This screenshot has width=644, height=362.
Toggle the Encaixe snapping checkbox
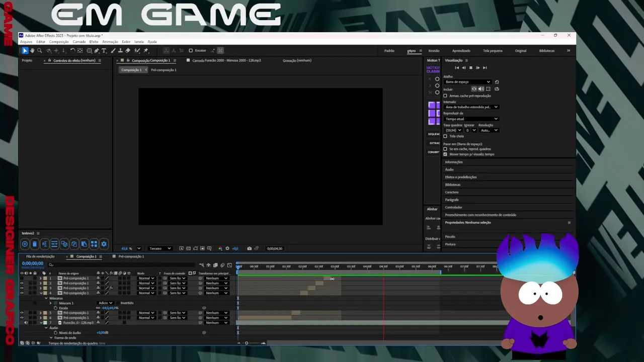point(191,50)
